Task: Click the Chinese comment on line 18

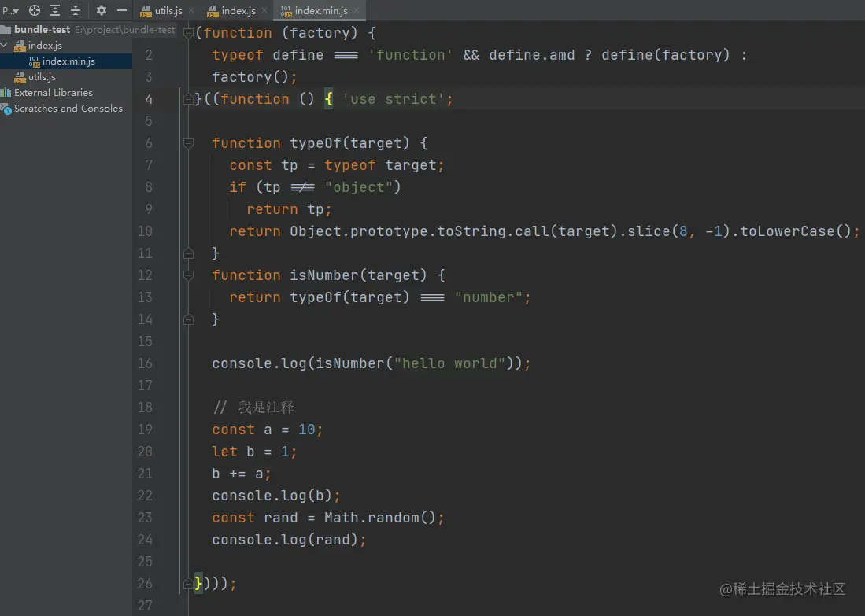Action: click(253, 408)
